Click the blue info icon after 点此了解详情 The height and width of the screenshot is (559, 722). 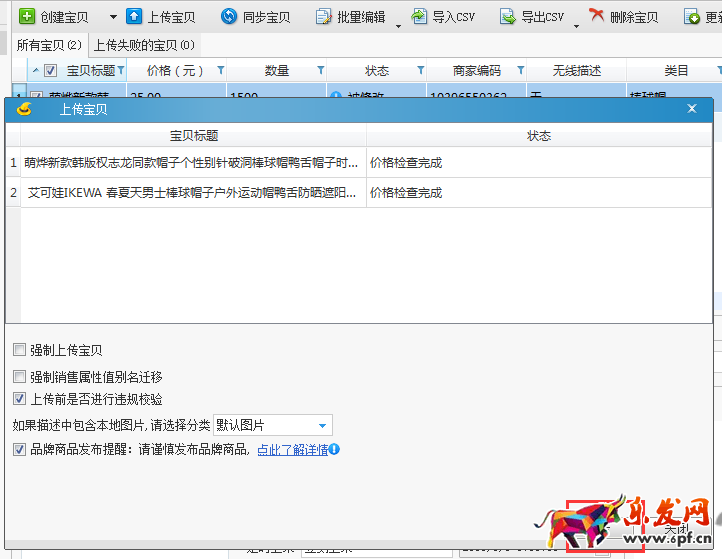[x=335, y=450]
